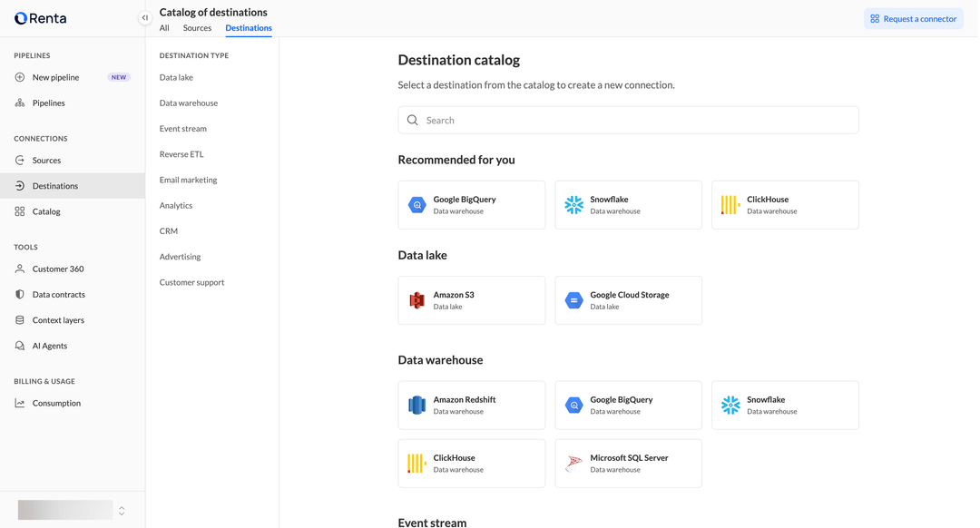Viewport: 980px width, 528px height.
Task: Click the recommended Snowflake logo
Action: point(573,205)
